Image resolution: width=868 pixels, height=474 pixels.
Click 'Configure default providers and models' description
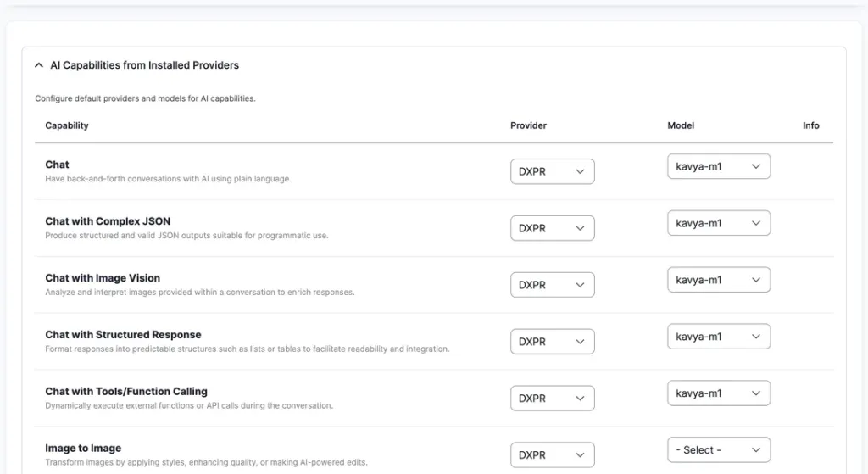[x=145, y=98]
